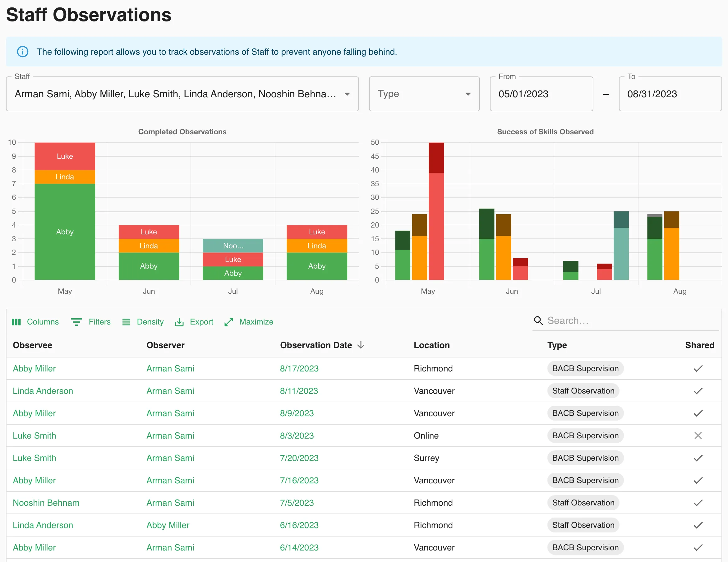Open Linda Anderson in the 8/11/2023 row
This screenshot has height=562, width=728.
coord(43,391)
